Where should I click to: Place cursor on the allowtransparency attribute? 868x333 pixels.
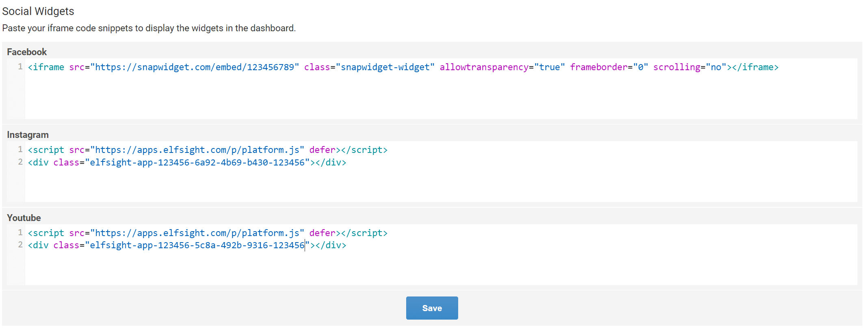(x=484, y=67)
